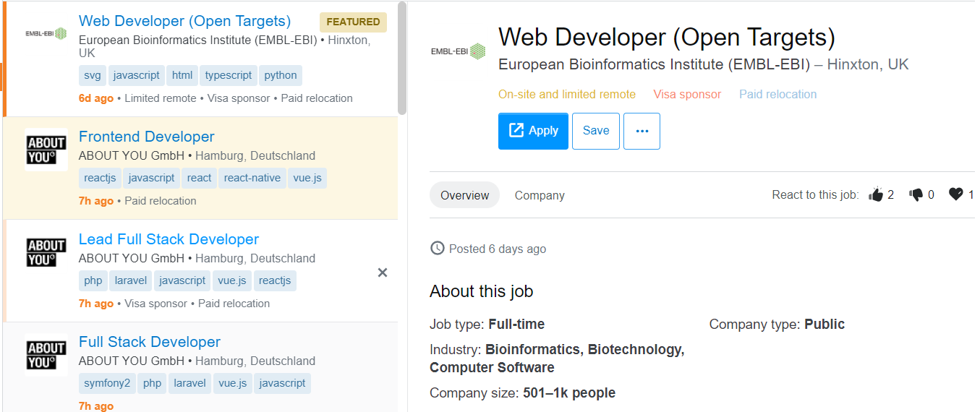Click the reactjs tag on Frontend Developer

click(x=100, y=178)
